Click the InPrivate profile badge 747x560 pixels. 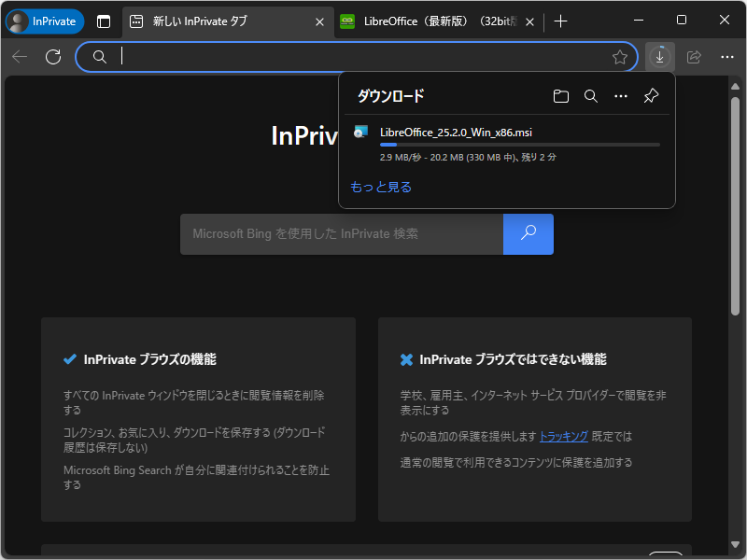[x=44, y=21]
